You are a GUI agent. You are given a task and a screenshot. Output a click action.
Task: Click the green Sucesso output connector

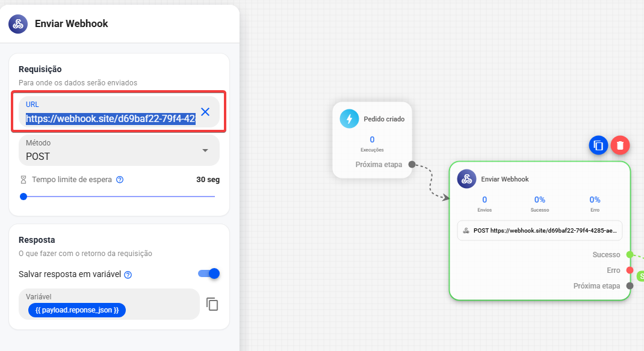point(630,255)
